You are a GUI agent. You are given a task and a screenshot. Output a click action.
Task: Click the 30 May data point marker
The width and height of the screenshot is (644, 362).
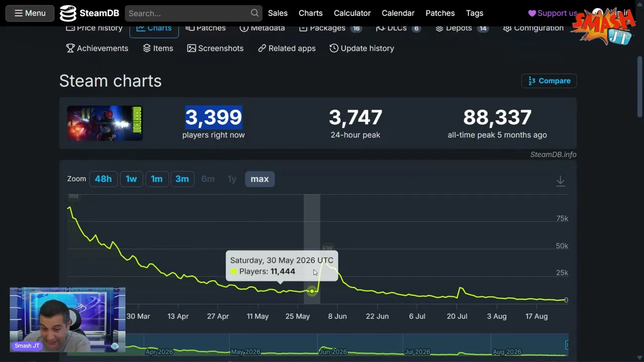click(312, 291)
